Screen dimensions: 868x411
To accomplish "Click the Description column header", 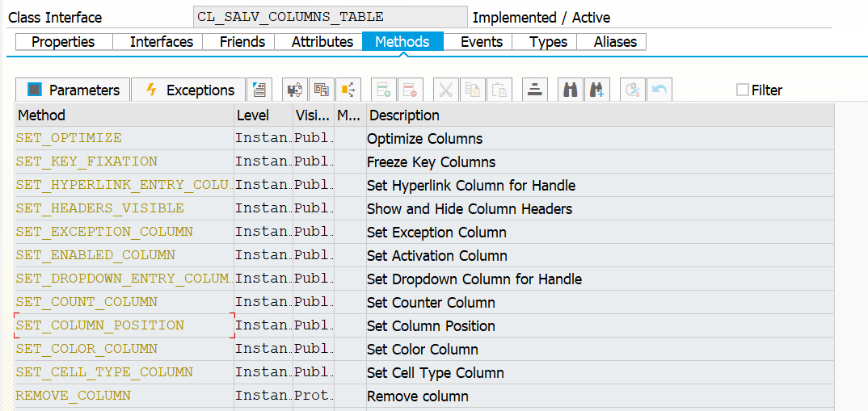I will click(600, 115).
